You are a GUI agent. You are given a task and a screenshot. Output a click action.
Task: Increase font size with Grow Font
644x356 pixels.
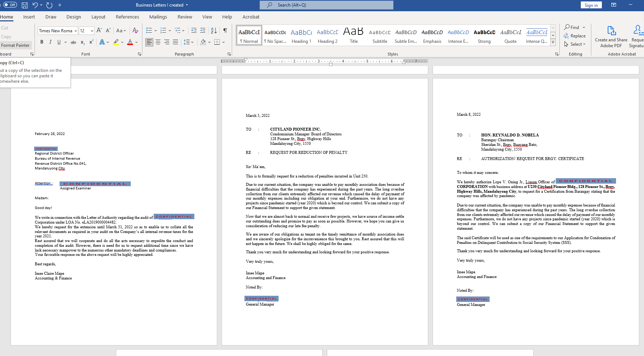pos(99,31)
